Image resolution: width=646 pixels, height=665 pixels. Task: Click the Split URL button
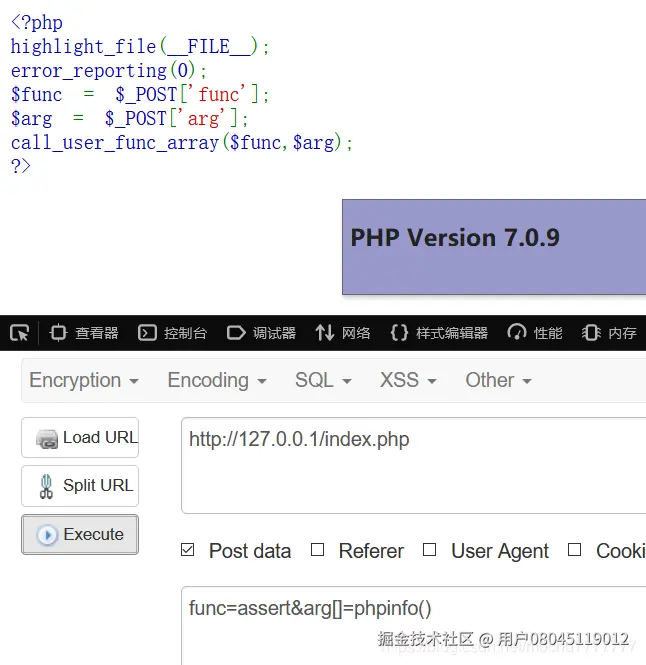click(80, 486)
